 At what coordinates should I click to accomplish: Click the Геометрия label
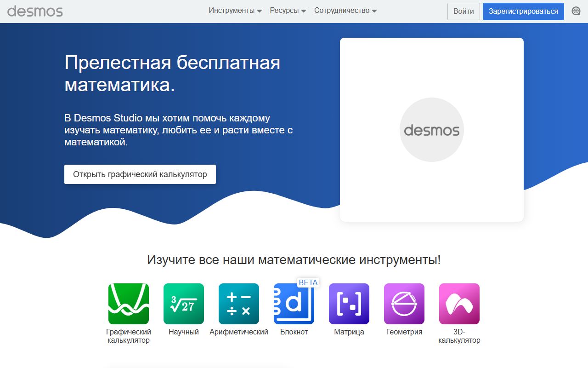click(404, 332)
